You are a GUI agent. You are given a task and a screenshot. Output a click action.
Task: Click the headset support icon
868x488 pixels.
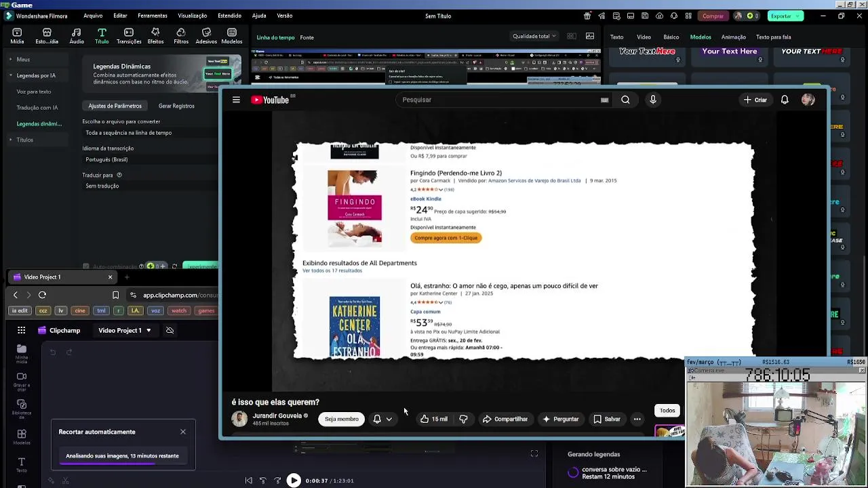673,16
